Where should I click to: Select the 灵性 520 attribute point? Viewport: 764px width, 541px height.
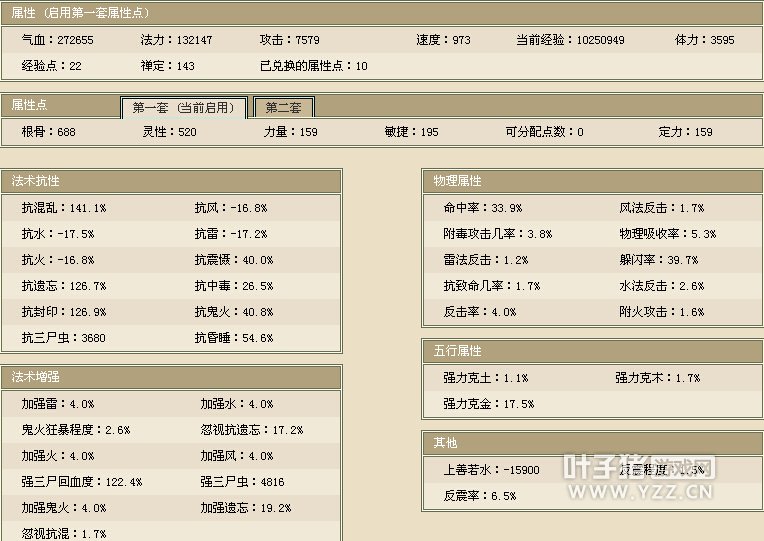pos(169,132)
